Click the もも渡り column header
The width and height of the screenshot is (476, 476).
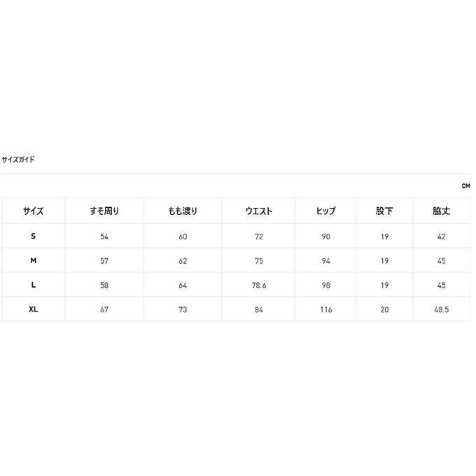(x=183, y=211)
